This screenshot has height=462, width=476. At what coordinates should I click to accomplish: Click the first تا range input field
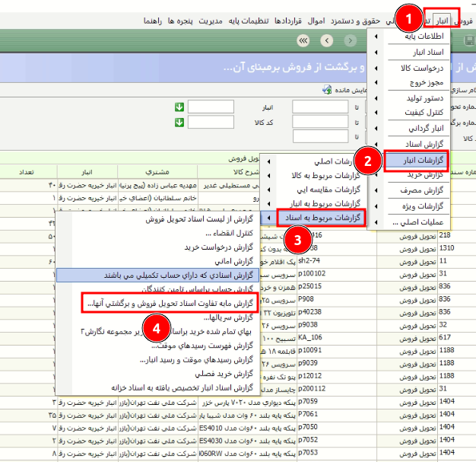(320, 107)
